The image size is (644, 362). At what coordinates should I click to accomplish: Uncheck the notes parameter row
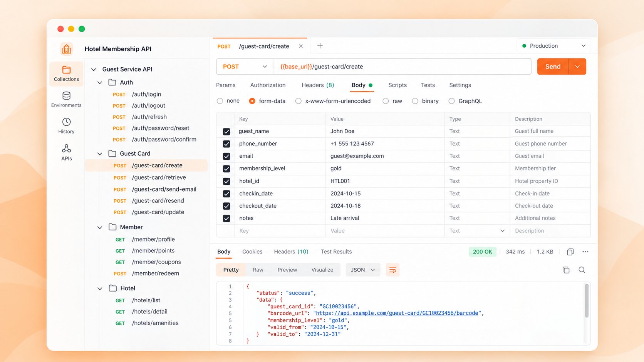(x=226, y=218)
